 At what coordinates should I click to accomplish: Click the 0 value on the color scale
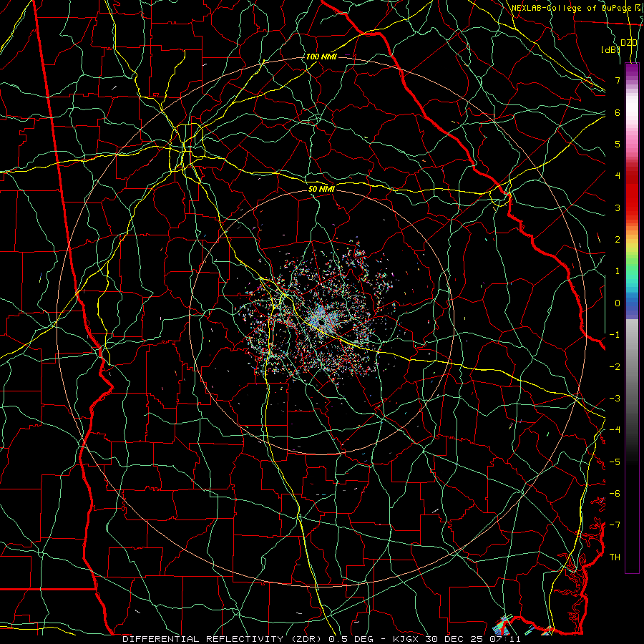pos(618,303)
